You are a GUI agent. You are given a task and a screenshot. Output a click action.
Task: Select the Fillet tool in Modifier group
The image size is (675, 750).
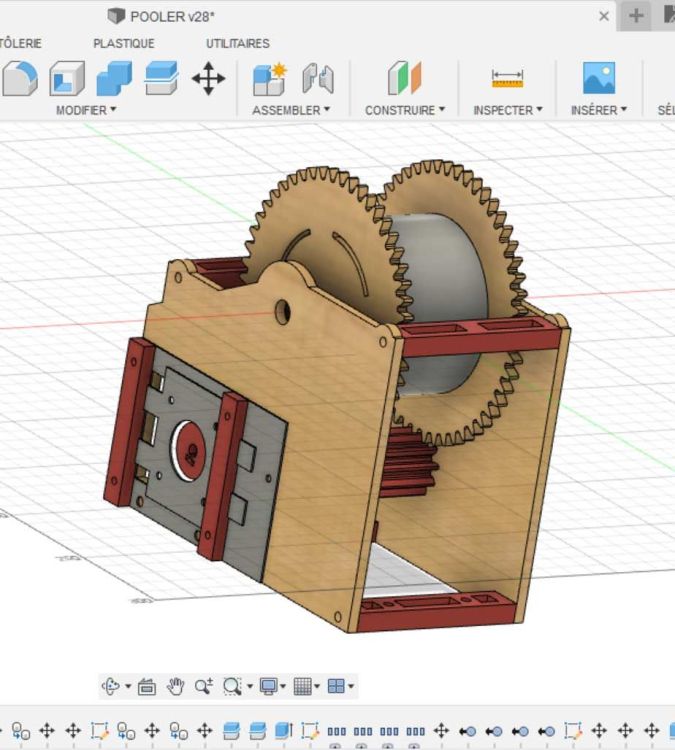tap(19, 78)
